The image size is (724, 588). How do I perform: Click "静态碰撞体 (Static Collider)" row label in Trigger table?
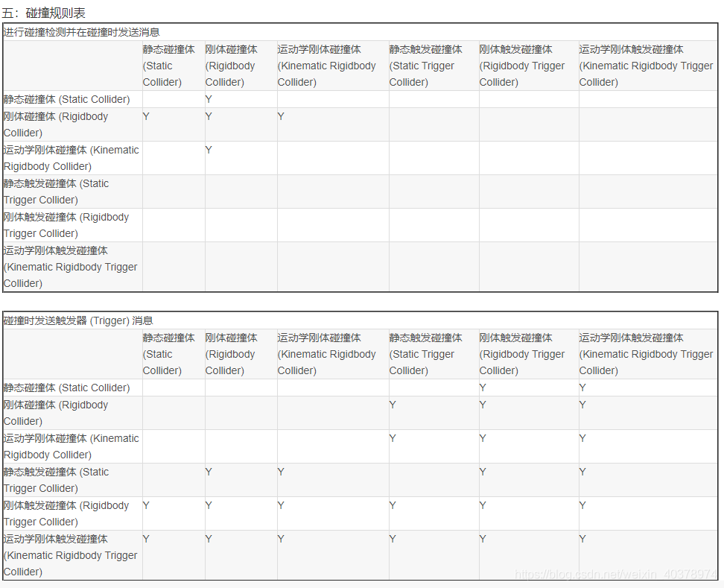pyautogui.click(x=66, y=388)
